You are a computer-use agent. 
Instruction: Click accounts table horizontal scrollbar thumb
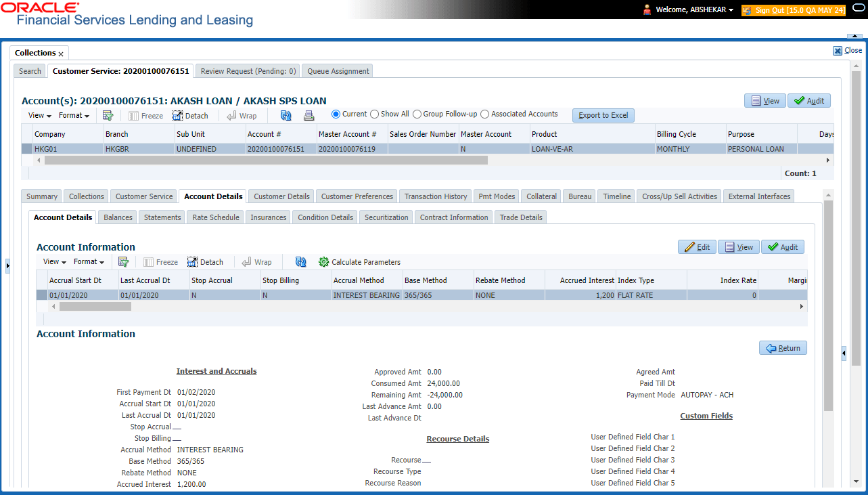point(266,160)
